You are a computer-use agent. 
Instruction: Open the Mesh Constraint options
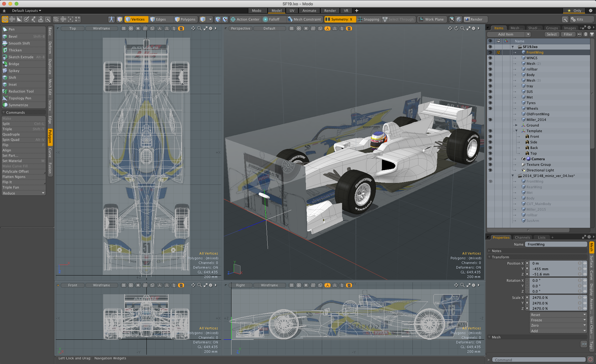[304, 19]
